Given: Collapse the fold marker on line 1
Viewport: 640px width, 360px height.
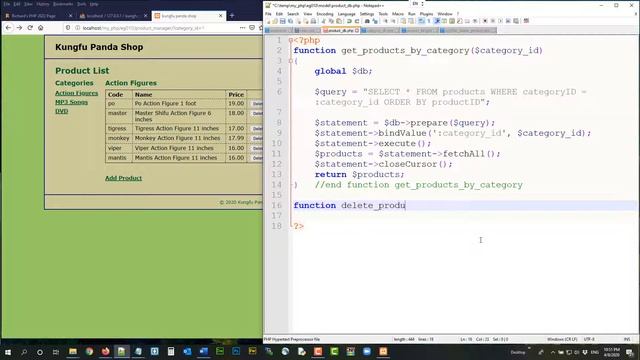Looking at the screenshot, I should coord(291,40).
